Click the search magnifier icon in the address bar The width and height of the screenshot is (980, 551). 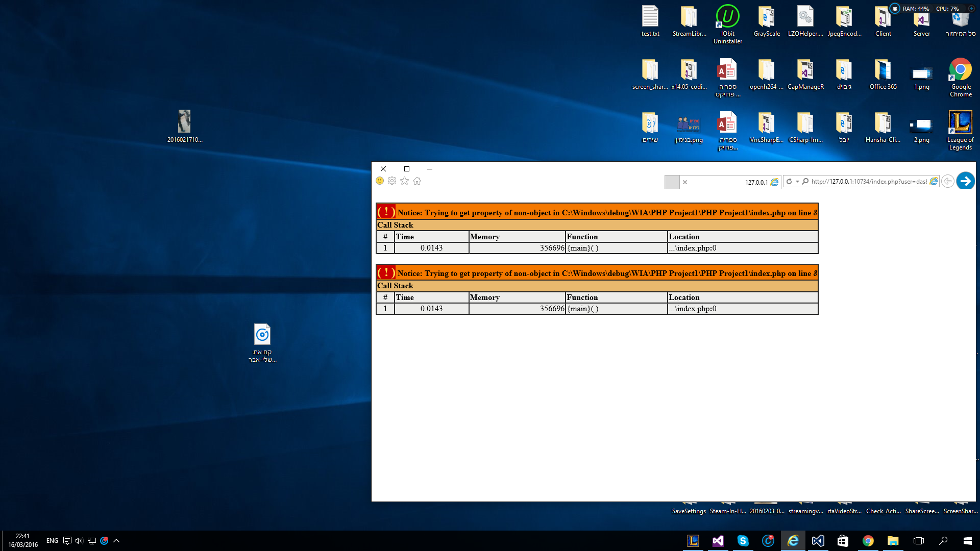(805, 182)
